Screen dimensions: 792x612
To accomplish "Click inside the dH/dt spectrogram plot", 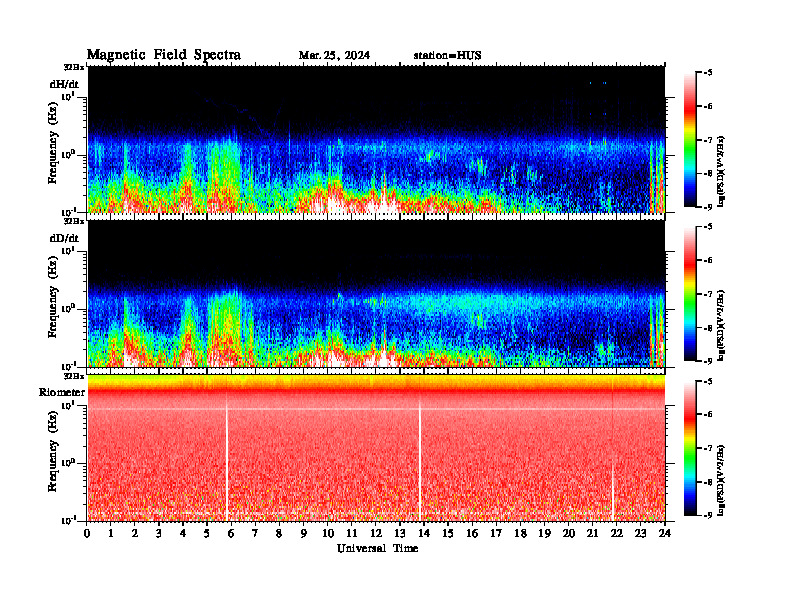I will (376, 139).
